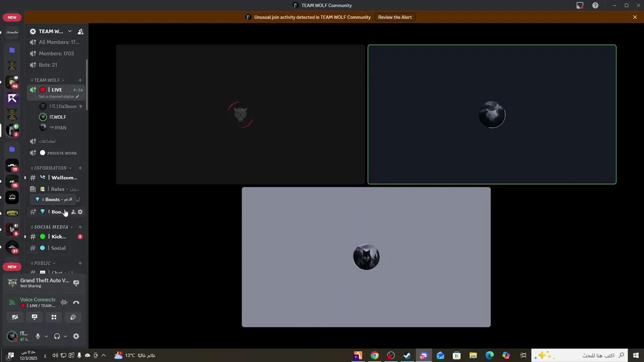
Task: Collapse the PUBLIC category
Action: click(x=43, y=263)
